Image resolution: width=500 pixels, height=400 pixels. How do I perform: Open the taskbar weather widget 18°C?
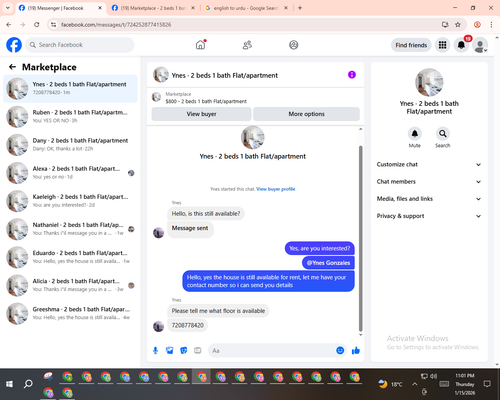point(390,384)
